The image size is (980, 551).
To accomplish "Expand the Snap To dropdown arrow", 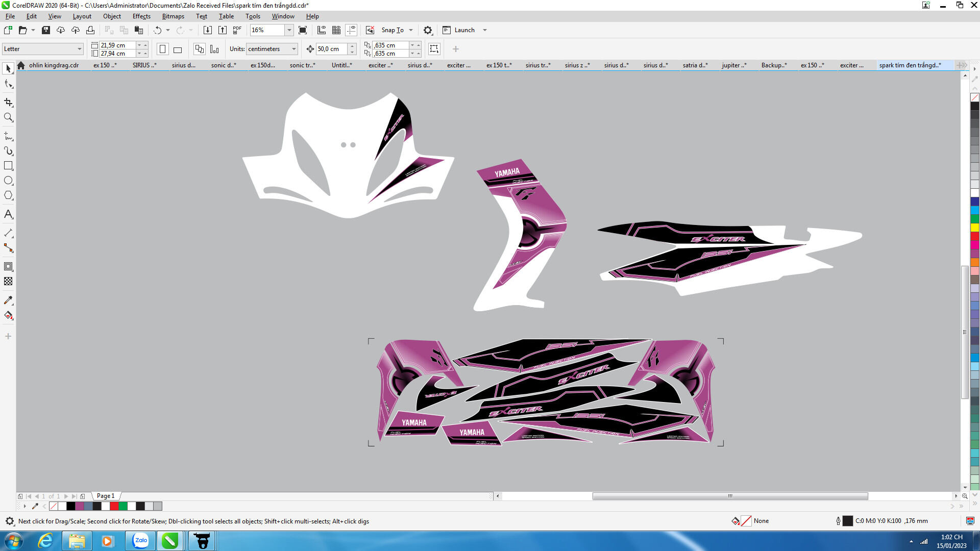I will [x=411, y=30].
